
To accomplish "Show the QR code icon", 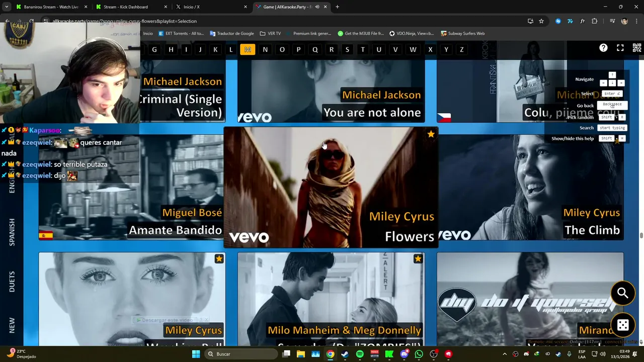I will (x=637, y=48).
